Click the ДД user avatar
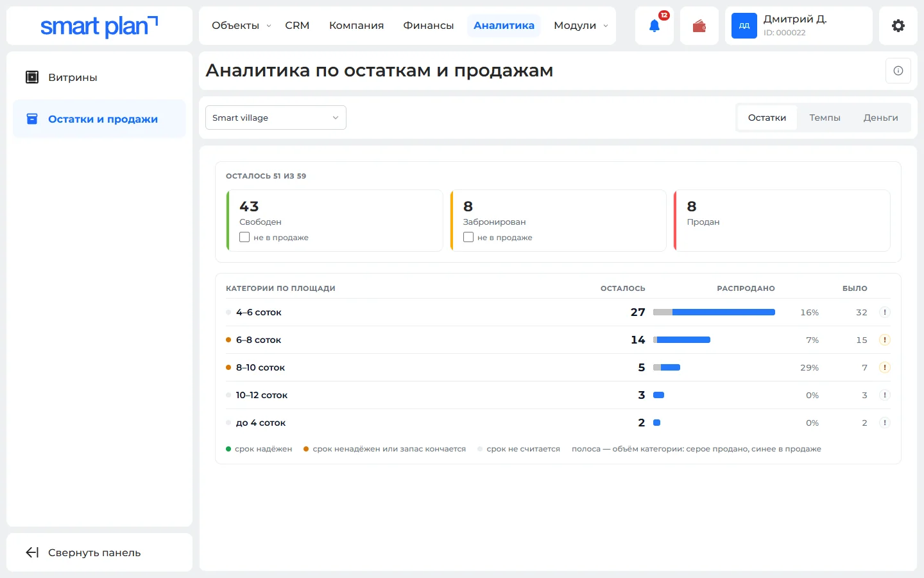Image resolution: width=924 pixels, height=578 pixels. pos(744,26)
